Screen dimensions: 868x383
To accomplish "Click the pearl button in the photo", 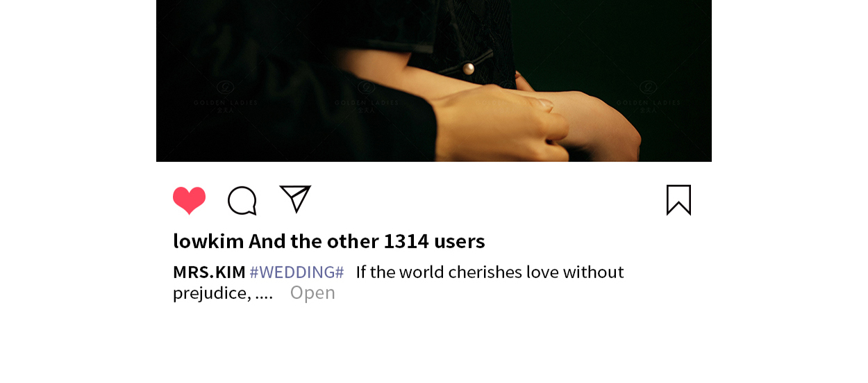I will pyautogui.click(x=469, y=68).
